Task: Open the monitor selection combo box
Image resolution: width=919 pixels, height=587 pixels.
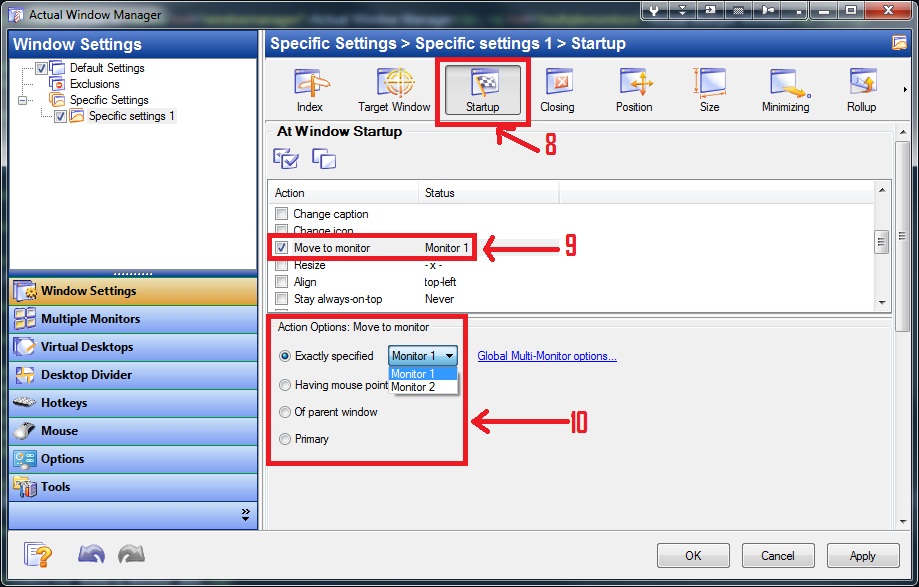Action: [423, 356]
